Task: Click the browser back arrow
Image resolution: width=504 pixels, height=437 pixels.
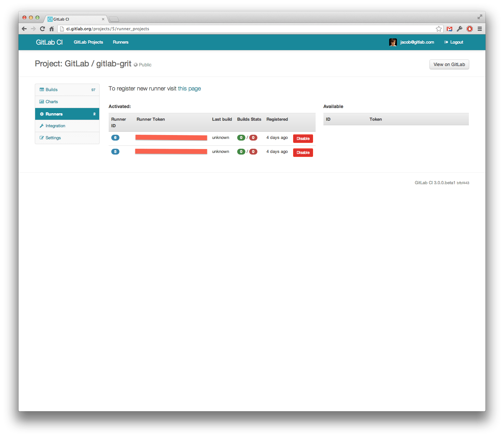Action: [24, 29]
